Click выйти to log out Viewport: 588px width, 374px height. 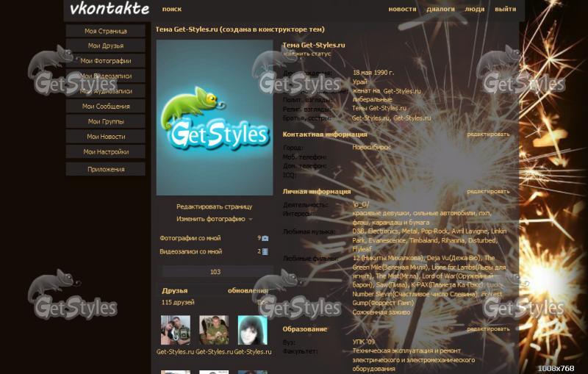pyautogui.click(x=505, y=10)
